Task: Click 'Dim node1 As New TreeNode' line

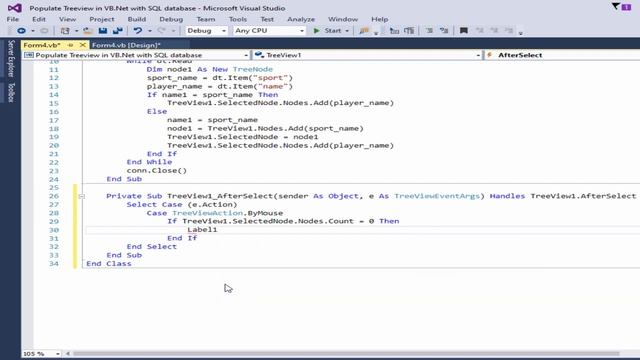Action: click(210, 69)
